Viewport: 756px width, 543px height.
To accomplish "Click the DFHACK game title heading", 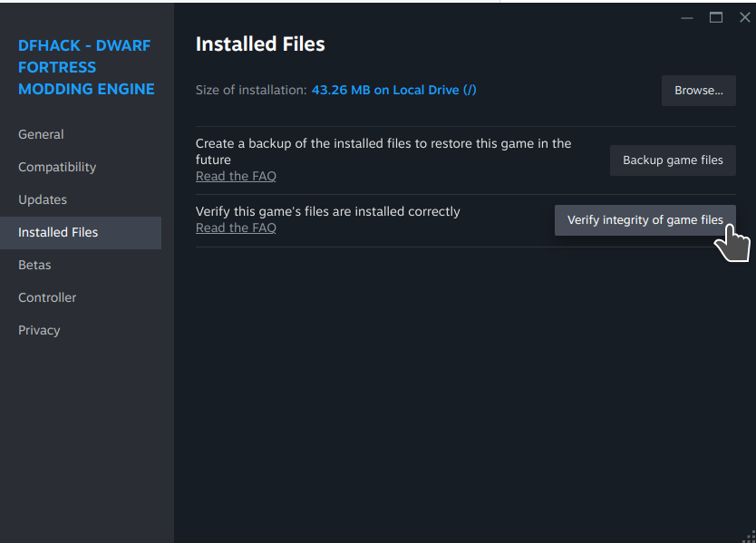I will [85, 67].
